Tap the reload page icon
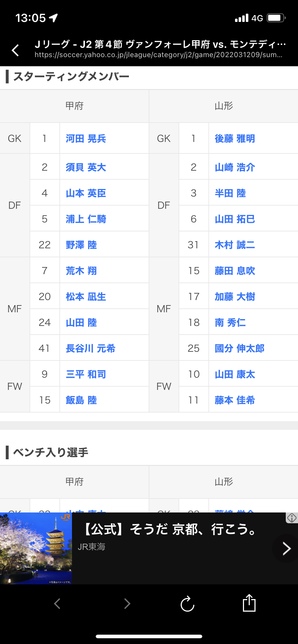This screenshot has width=298, height=644. 187,604
